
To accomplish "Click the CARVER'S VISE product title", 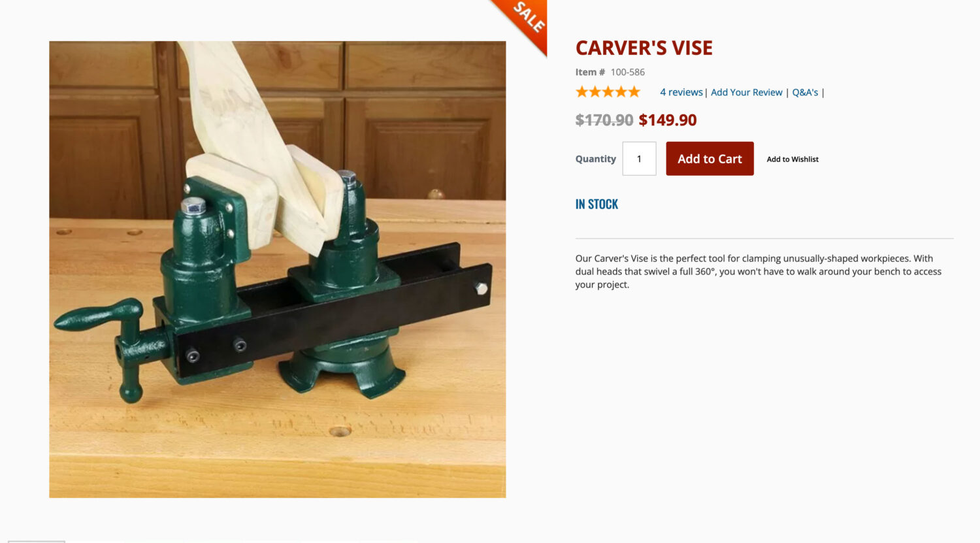I will (644, 48).
